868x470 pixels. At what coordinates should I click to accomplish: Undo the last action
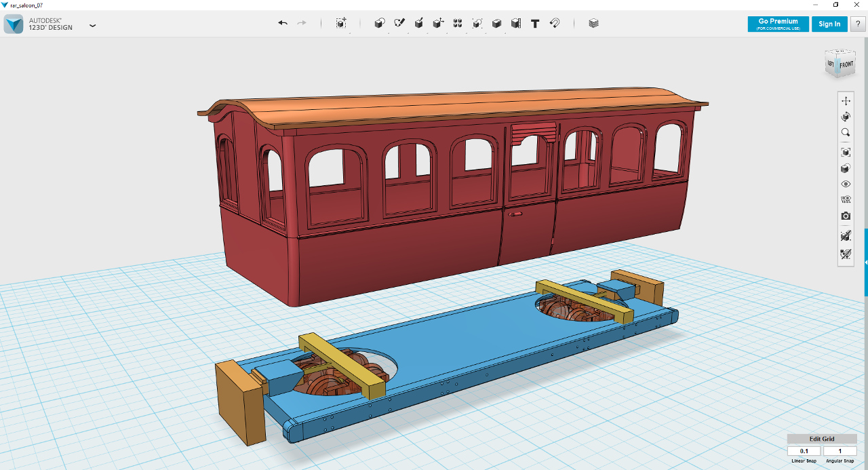(x=283, y=23)
